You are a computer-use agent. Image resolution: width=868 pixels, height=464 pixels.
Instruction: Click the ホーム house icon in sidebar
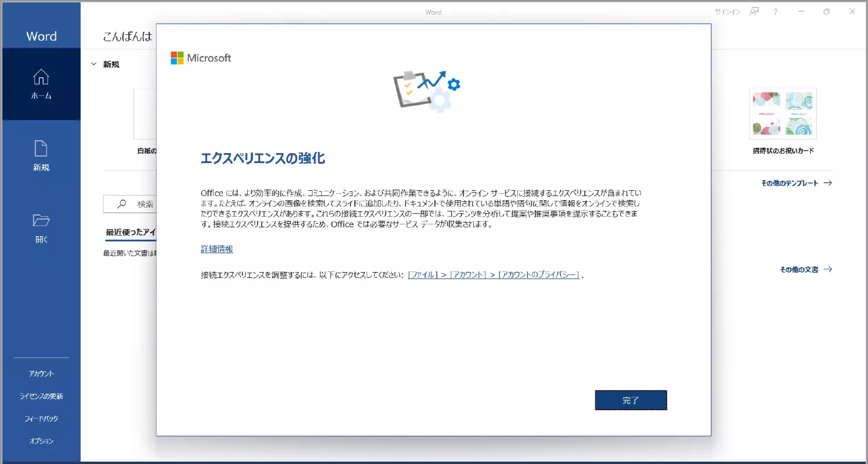coord(41,77)
